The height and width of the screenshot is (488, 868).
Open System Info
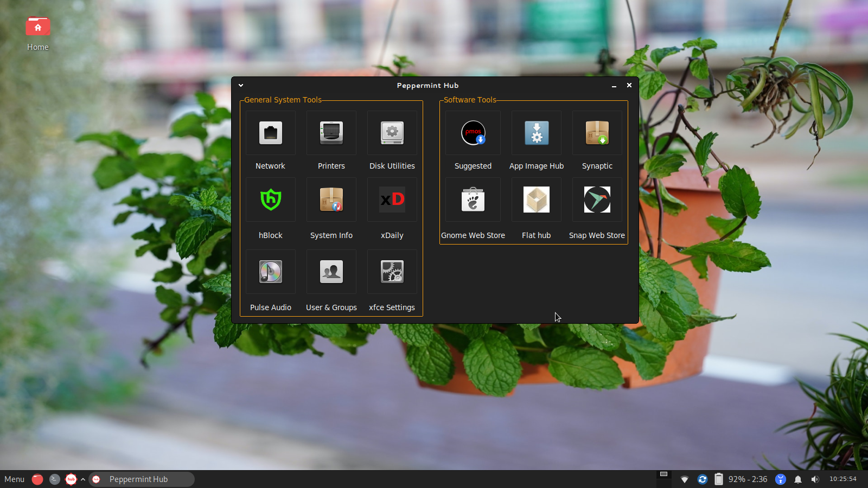click(331, 200)
